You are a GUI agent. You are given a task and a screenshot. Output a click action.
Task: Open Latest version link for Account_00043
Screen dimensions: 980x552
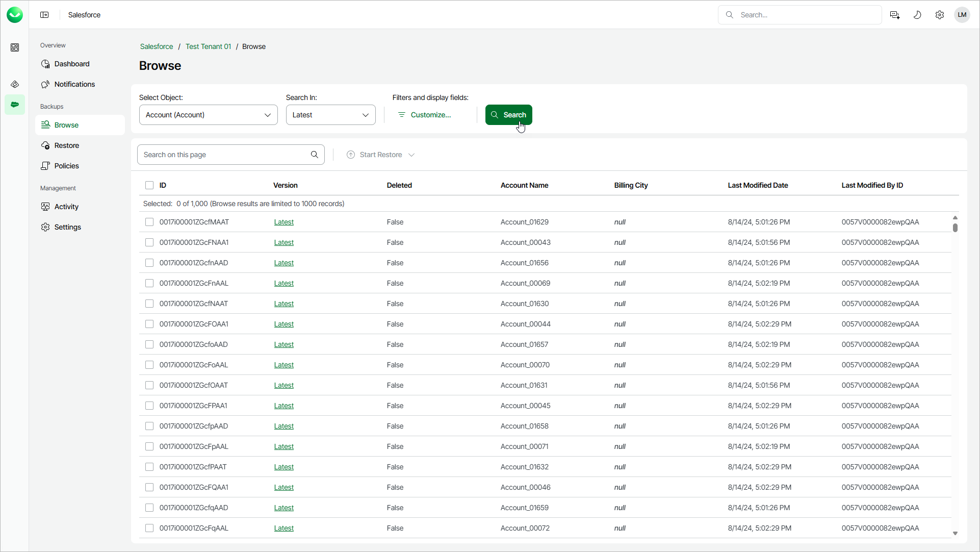(283, 242)
